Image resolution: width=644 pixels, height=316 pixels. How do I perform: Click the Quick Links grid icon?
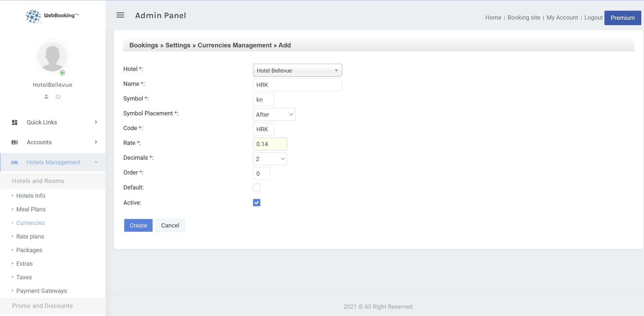tap(15, 122)
